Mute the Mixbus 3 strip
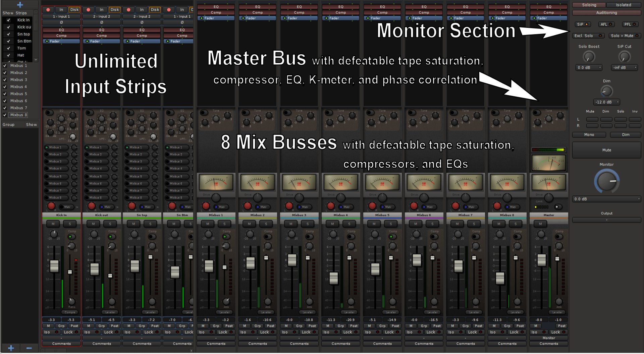 (290, 224)
